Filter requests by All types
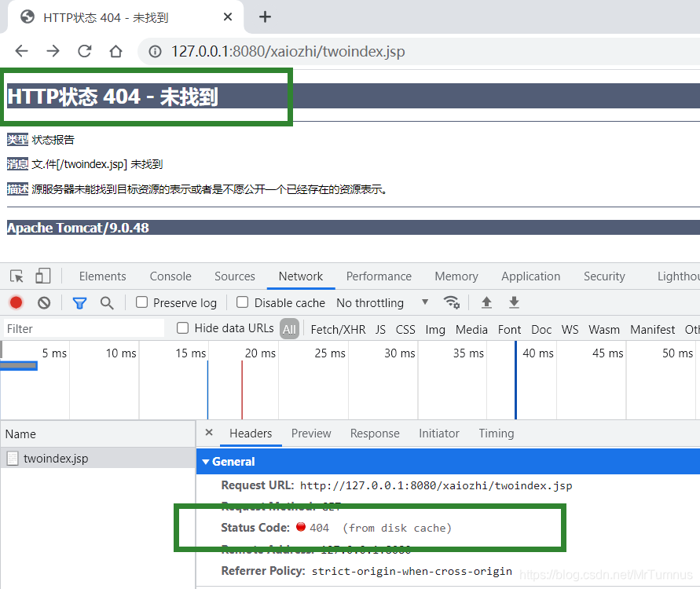The image size is (700, 589). pos(289,329)
